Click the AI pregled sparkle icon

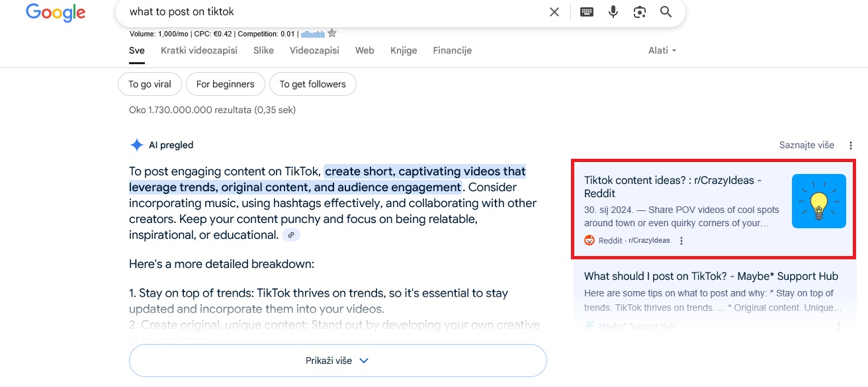click(136, 144)
